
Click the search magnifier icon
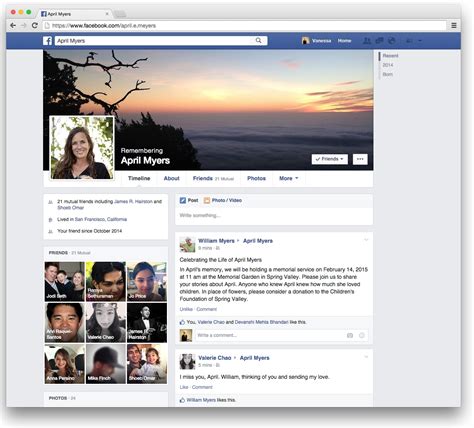[258, 40]
